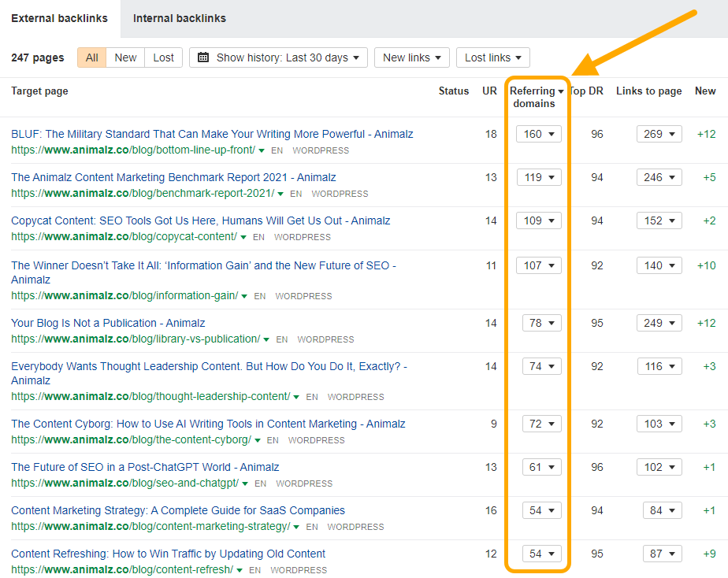
Task: Expand the caret beside the bottom-line-up-front URL
Action: pyautogui.click(x=260, y=150)
